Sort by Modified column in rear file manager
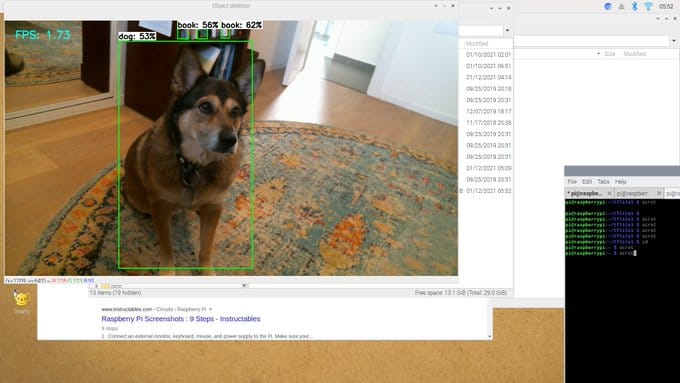This screenshot has height=383, width=680. 635,54
